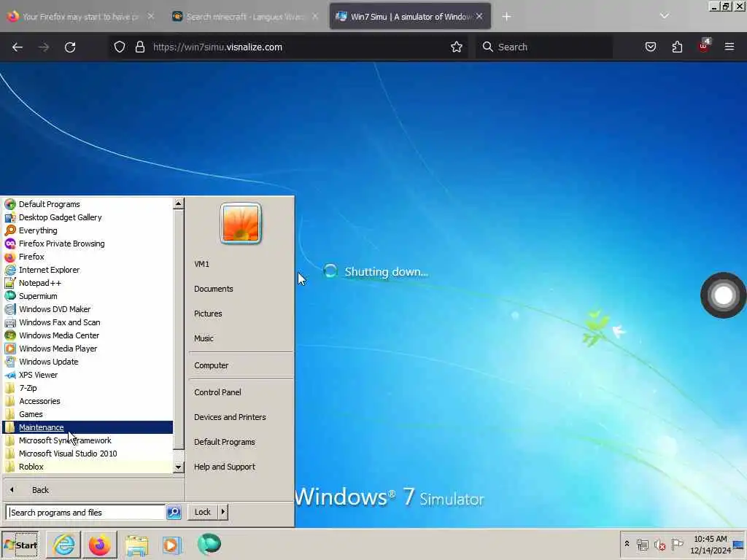Open Internet Explorer from the taskbar
747x560 pixels.
(x=64, y=544)
